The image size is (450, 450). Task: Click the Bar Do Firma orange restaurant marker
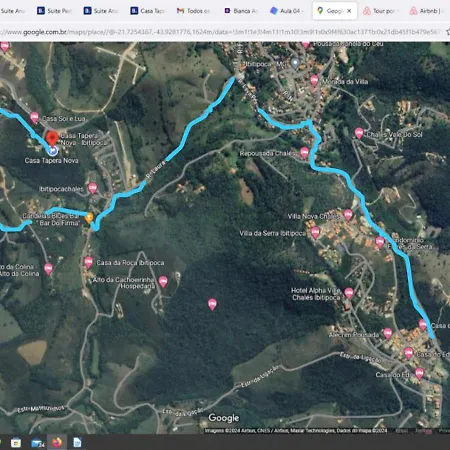coord(89,218)
